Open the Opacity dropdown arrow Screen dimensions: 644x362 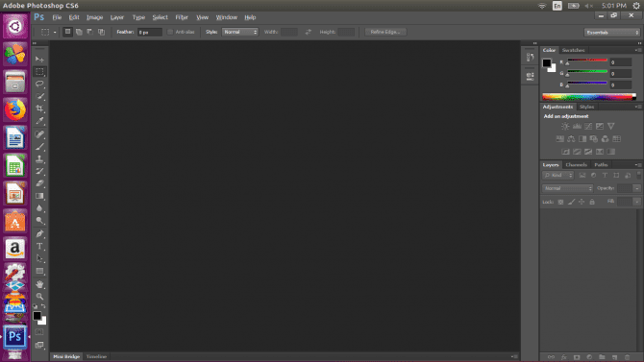point(636,188)
